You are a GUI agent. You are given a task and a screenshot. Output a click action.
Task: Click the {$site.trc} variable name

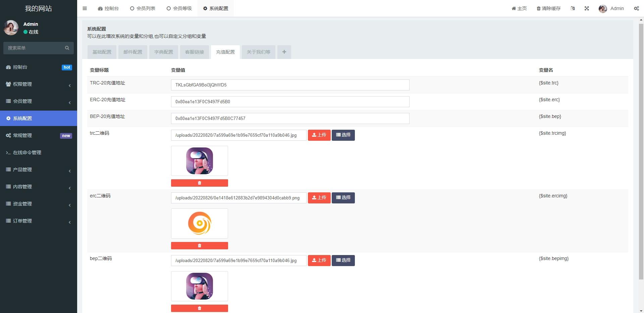click(549, 83)
